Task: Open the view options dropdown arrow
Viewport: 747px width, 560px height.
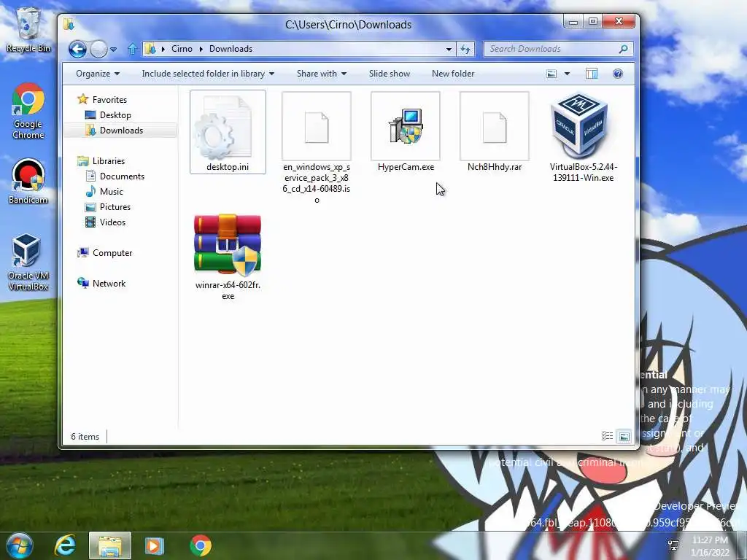Action: (x=567, y=74)
